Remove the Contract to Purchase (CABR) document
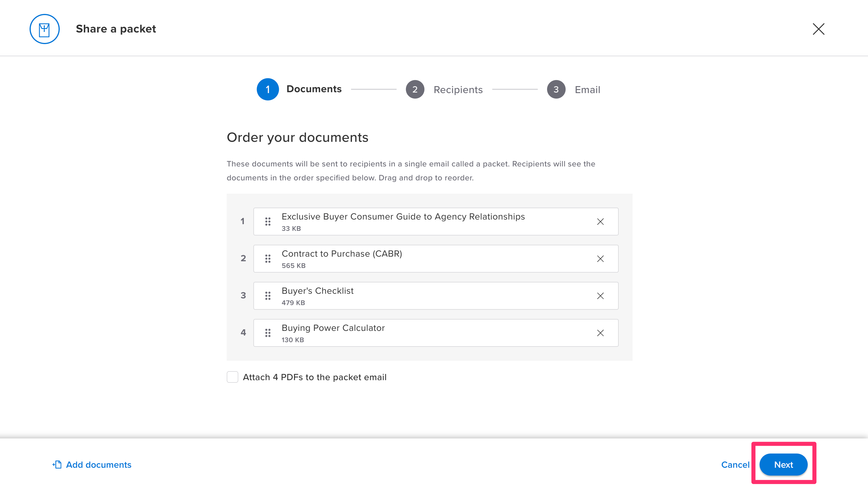Viewport: 868px width, 486px height. [600, 259]
